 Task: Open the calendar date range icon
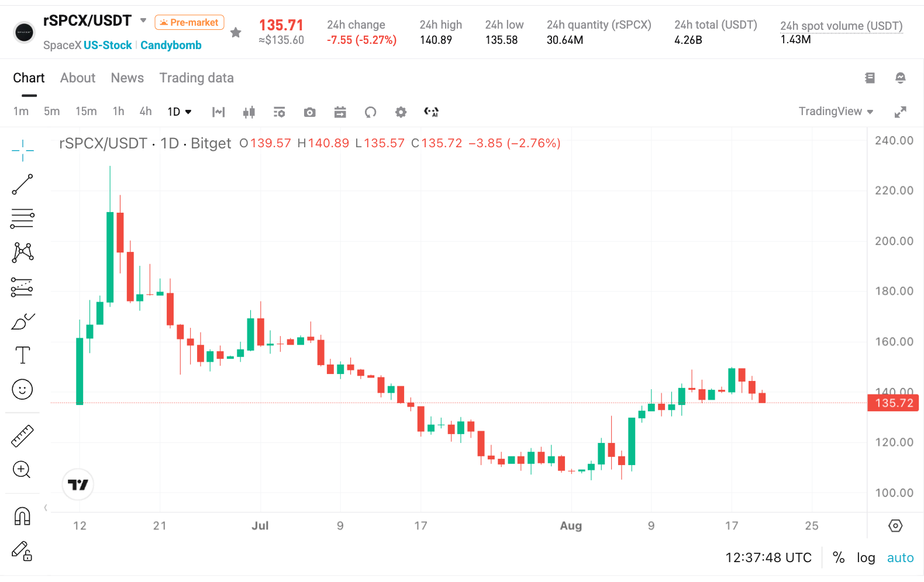click(x=340, y=112)
